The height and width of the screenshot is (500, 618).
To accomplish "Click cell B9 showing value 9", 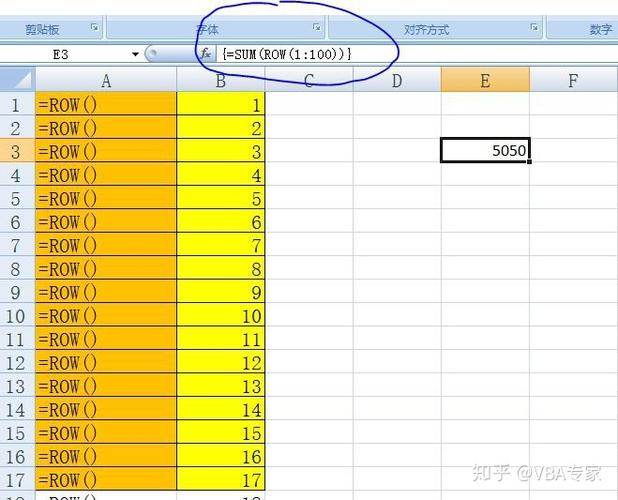I will point(221,292).
